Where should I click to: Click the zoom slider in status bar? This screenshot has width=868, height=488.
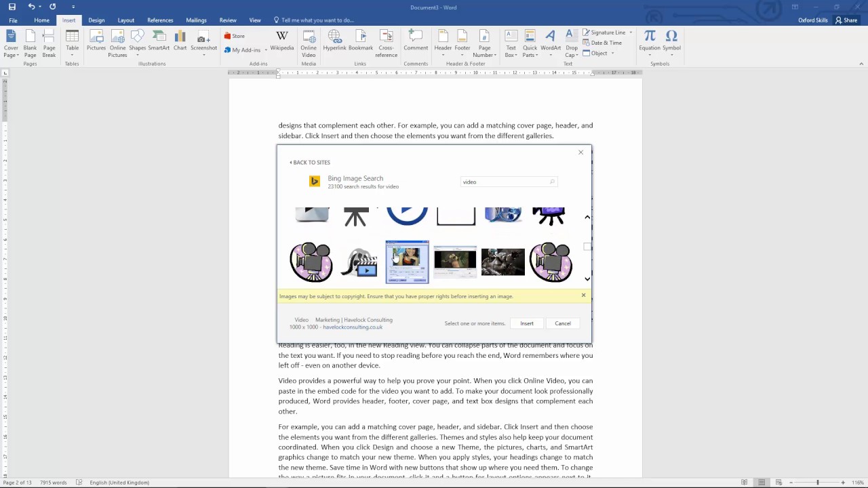click(817, 483)
